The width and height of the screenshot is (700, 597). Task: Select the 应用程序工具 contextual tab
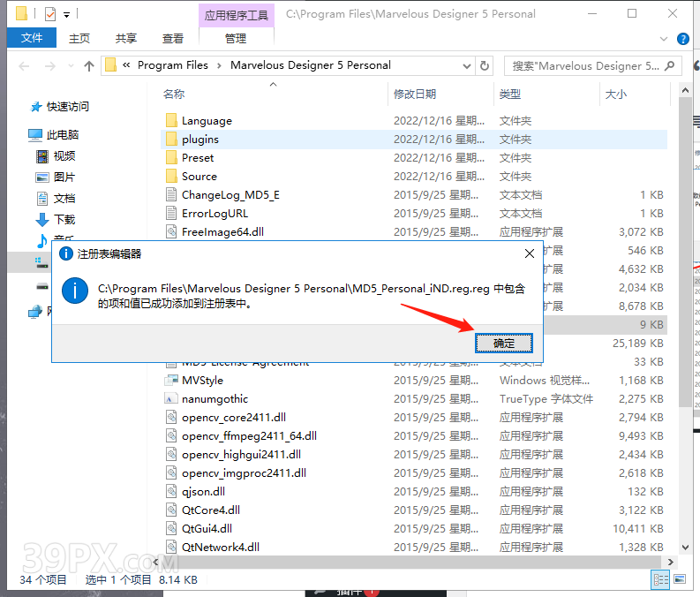click(x=237, y=15)
